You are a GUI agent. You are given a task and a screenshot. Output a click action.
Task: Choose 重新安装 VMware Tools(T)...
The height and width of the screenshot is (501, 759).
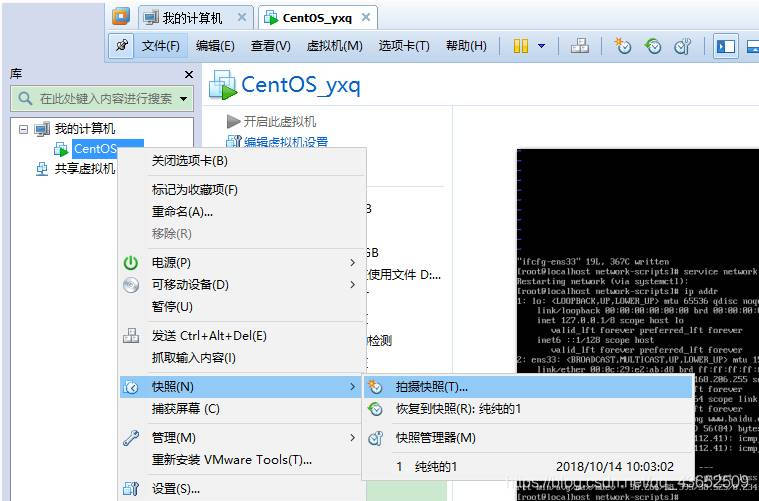click(242, 460)
